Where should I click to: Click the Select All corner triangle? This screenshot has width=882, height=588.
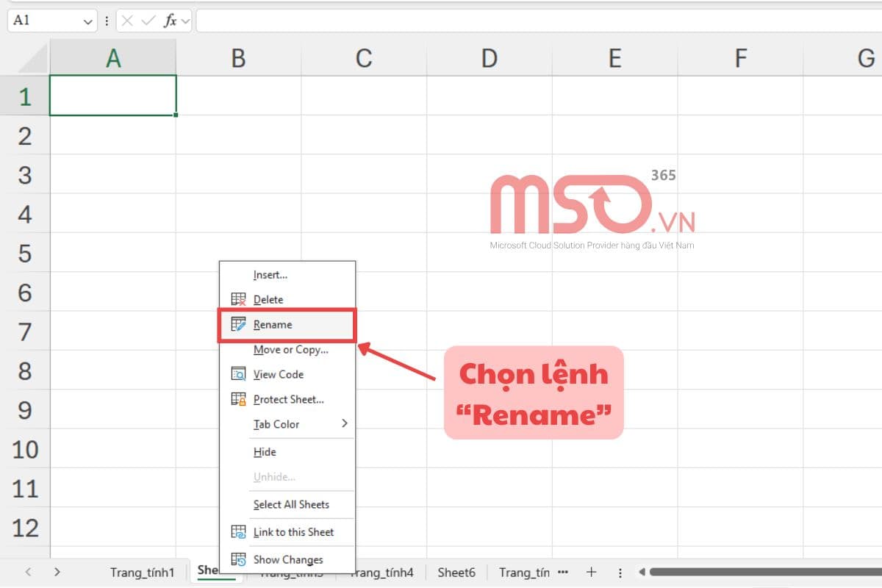(x=32, y=59)
